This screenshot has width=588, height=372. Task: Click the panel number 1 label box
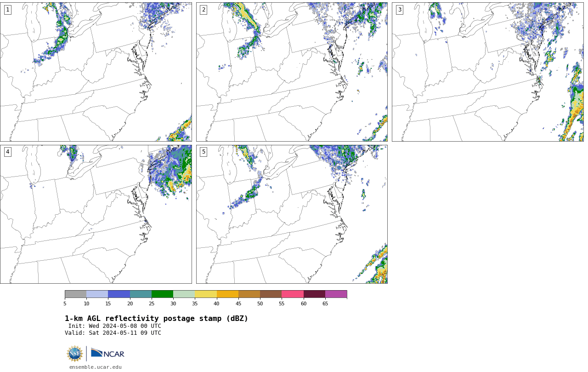pos(7,10)
